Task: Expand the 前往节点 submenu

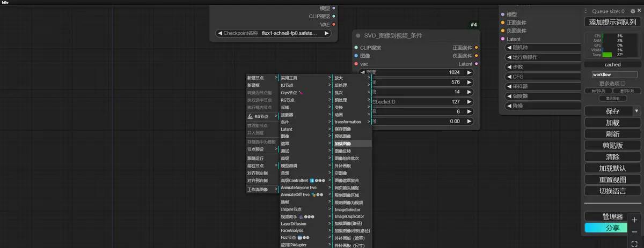Action: pos(262,166)
